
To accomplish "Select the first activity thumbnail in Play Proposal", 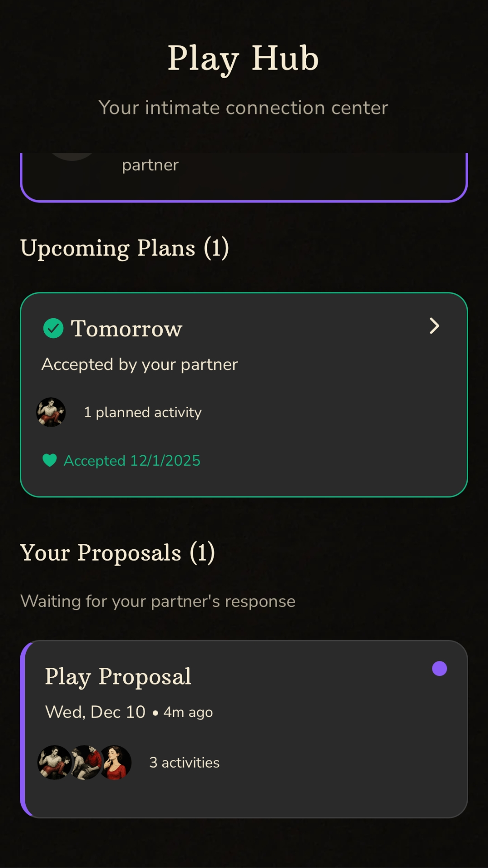I will click(x=54, y=762).
